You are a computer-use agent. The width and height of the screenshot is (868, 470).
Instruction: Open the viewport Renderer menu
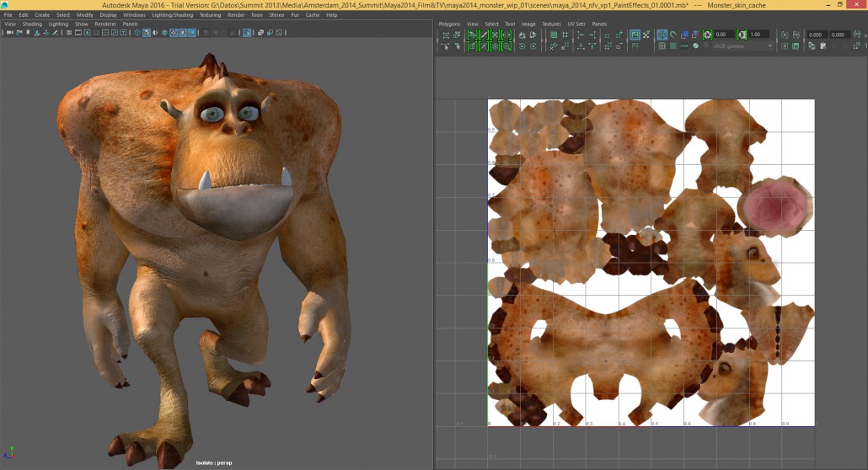pyautogui.click(x=105, y=24)
